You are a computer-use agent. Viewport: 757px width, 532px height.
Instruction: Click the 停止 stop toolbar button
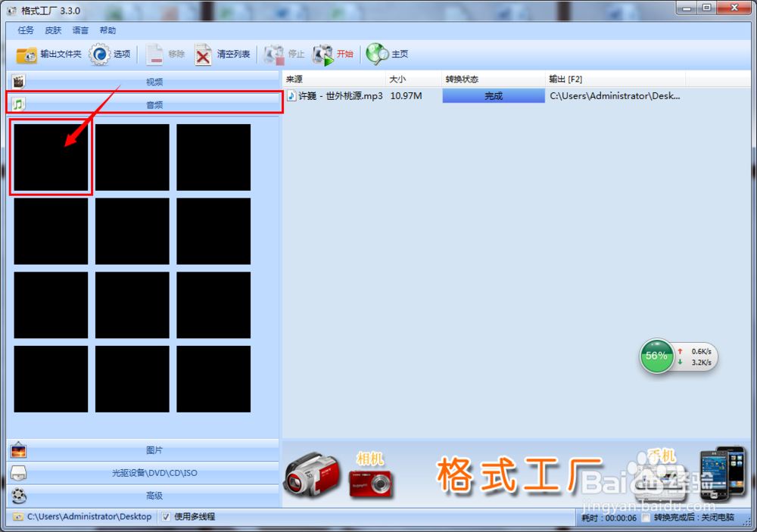[285, 54]
